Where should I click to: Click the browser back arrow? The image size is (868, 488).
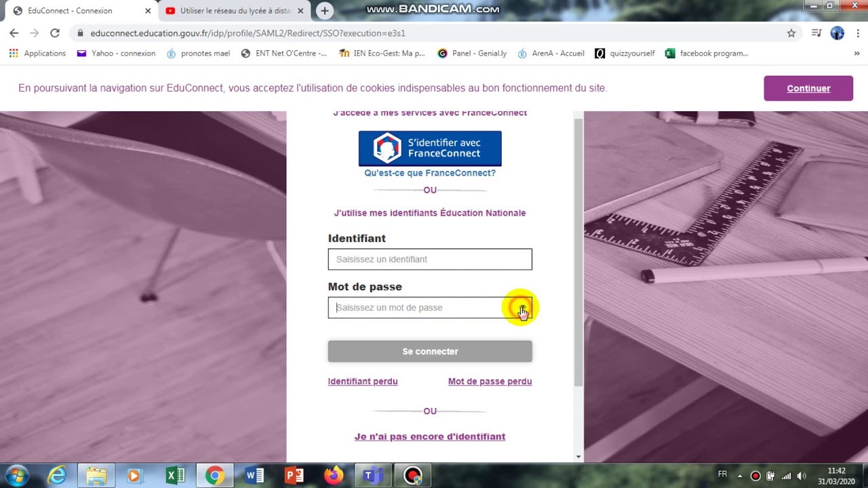click(x=14, y=33)
